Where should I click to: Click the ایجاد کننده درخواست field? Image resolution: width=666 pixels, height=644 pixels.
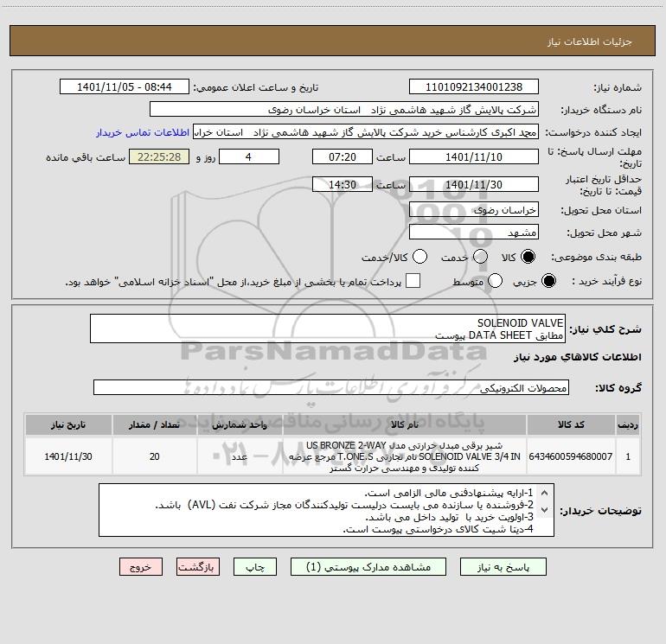(366, 132)
